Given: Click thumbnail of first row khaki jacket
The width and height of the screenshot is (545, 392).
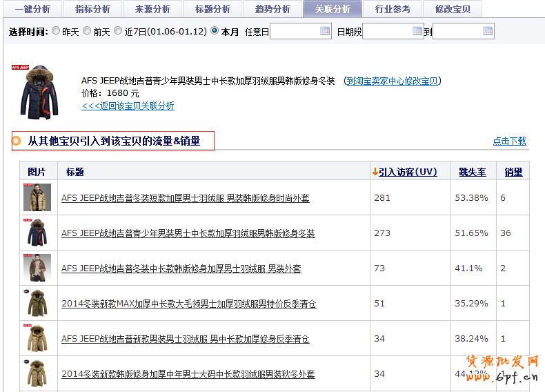Looking at the screenshot, I should pyautogui.click(x=37, y=197).
